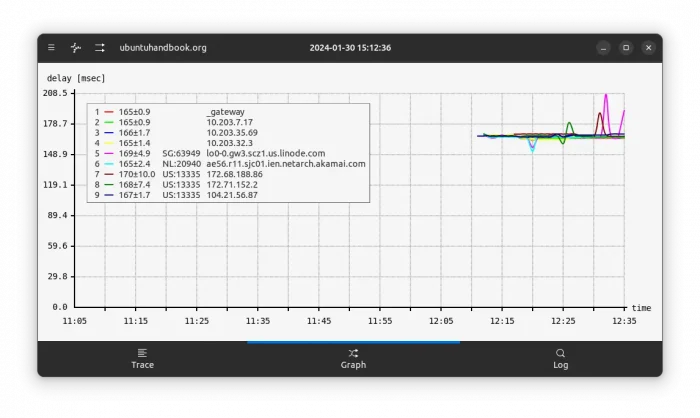Click the magenta spike peak on the graph
This screenshot has width=700, height=418.
coord(606,96)
